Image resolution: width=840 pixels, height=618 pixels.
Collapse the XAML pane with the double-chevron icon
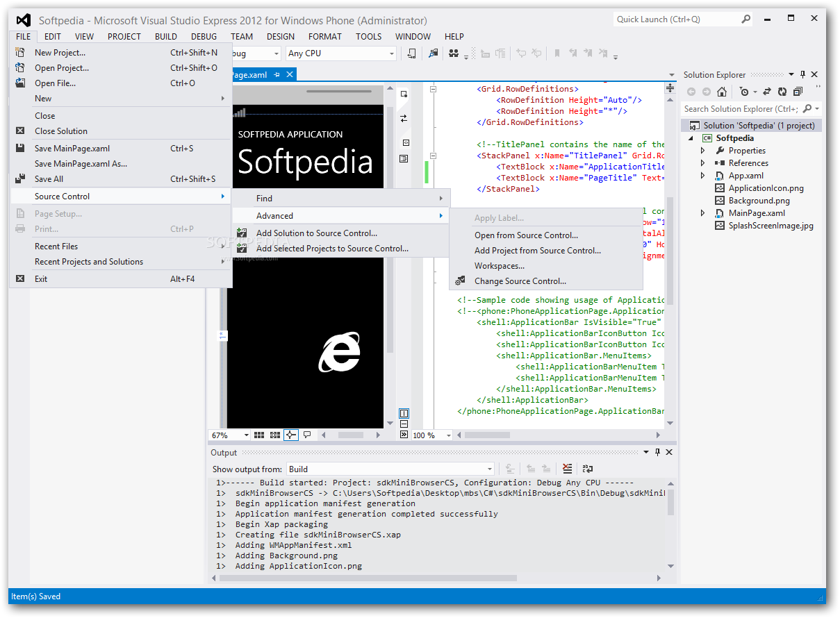[404, 435]
